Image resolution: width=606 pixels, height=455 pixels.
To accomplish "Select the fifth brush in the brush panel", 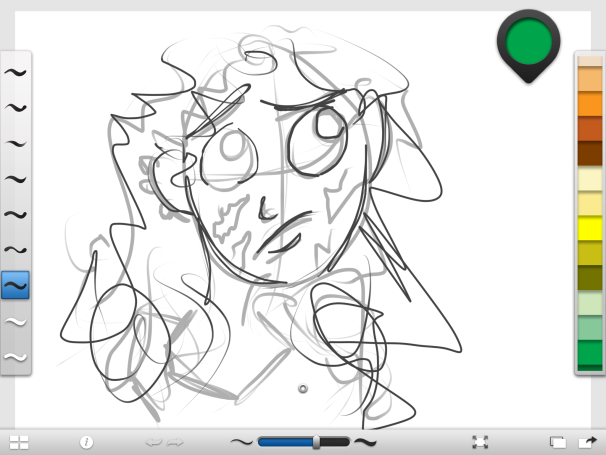I will (15, 215).
